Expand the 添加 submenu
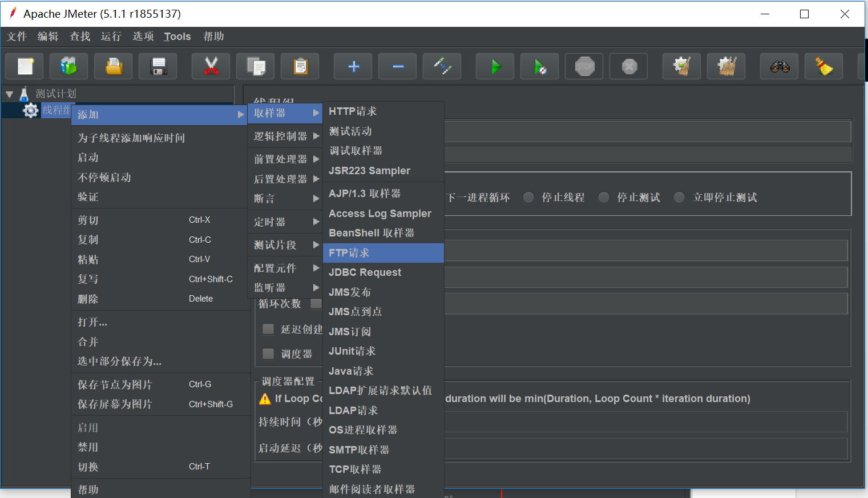 coord(159,115)
